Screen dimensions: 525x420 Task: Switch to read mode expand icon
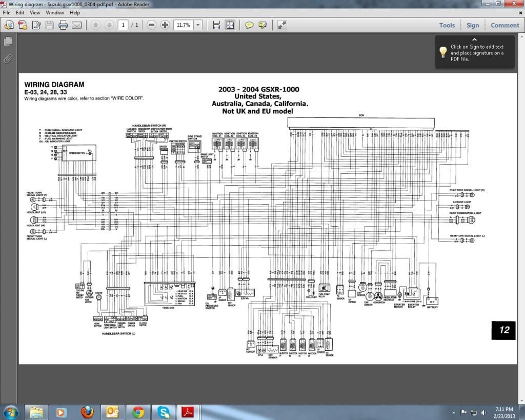(282, 25)
